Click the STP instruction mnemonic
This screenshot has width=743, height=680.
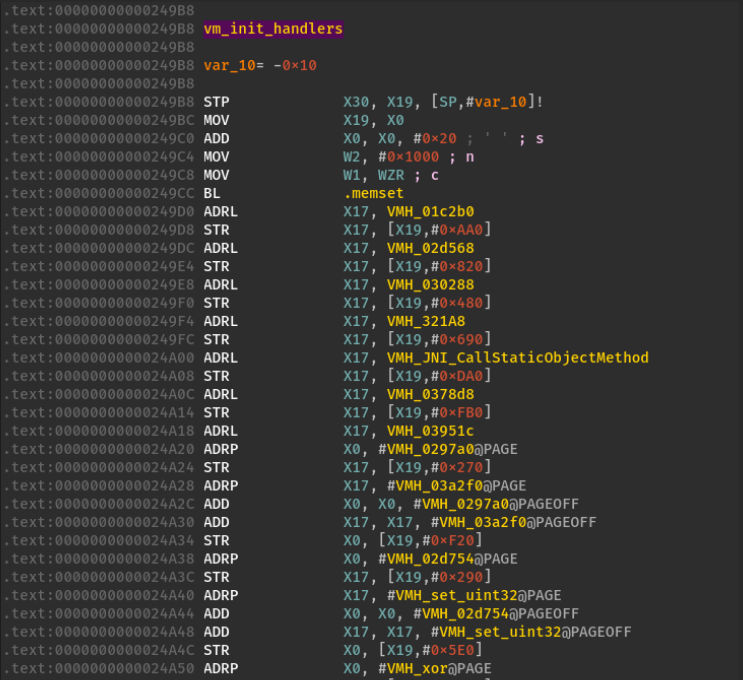coord(216,101)
